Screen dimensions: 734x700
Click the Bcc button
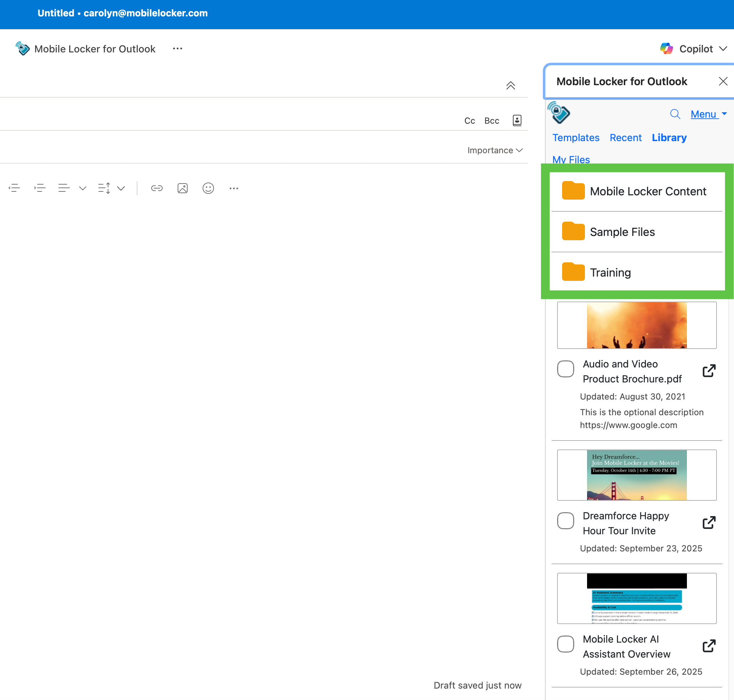click(491, 120)
